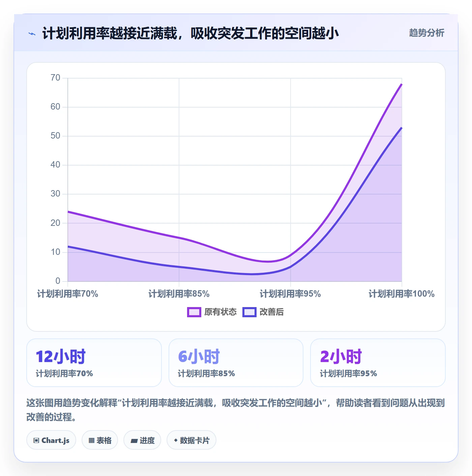Click the y-axis value 50

coord(55,136)
